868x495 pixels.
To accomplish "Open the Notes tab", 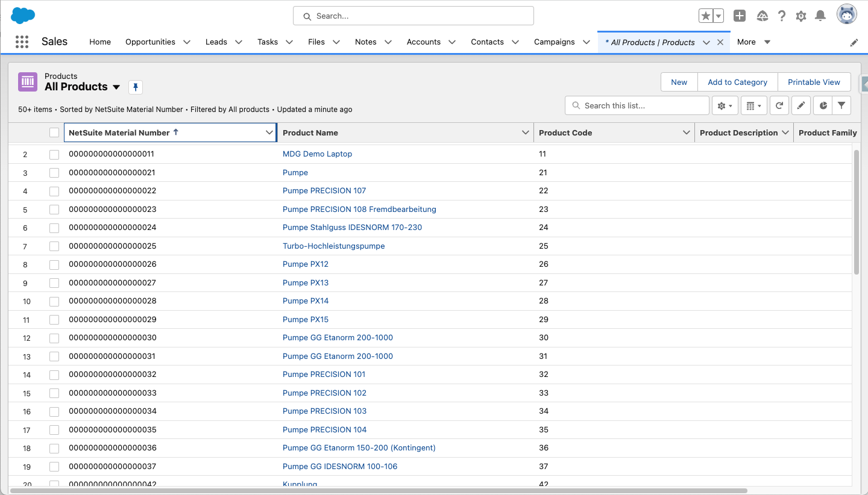I will [x=366, y=42].
